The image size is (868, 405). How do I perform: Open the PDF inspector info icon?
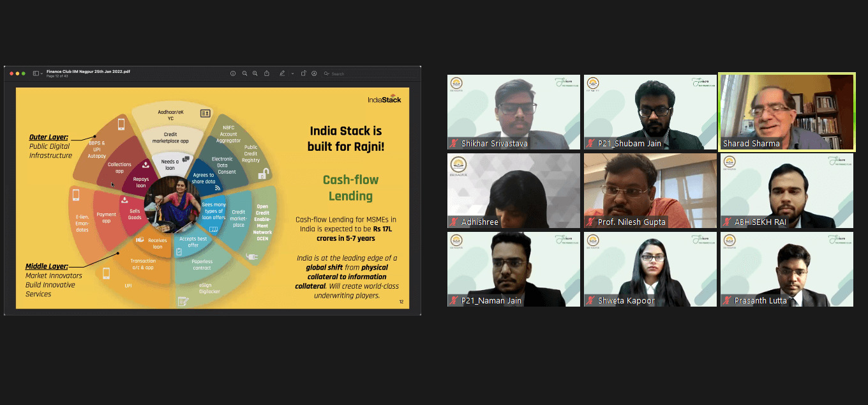pyautogui.click(x=233, y=73)
